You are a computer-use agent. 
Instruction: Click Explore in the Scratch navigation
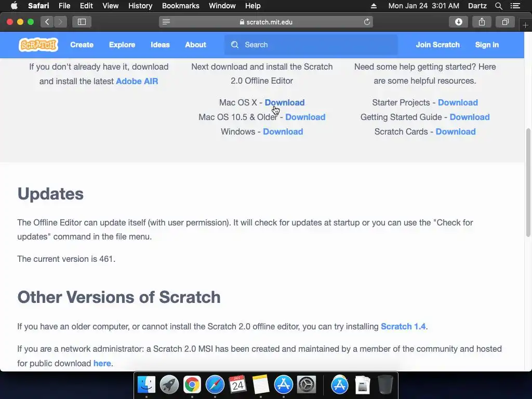tap(122, 45)
